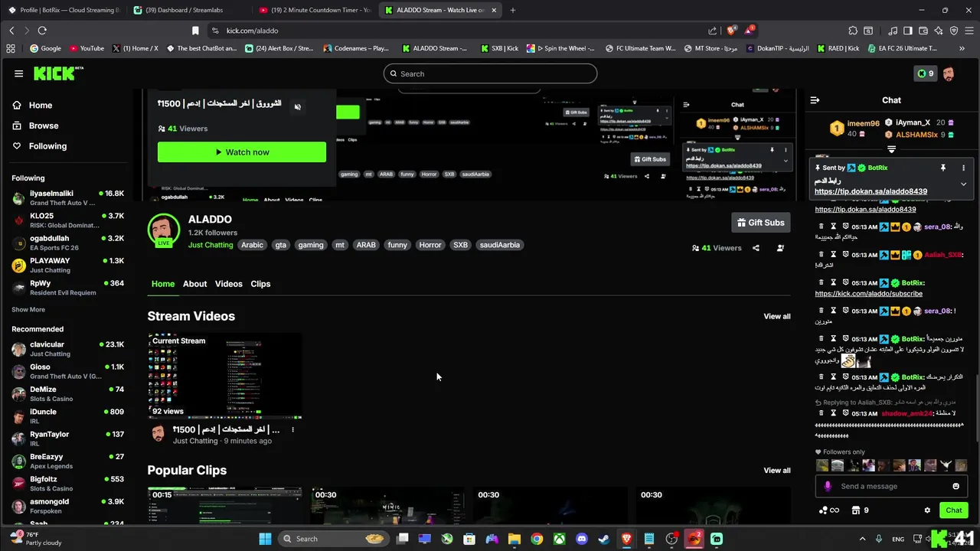
Task: Click Brave Shields lion icon
Action: 731,31
